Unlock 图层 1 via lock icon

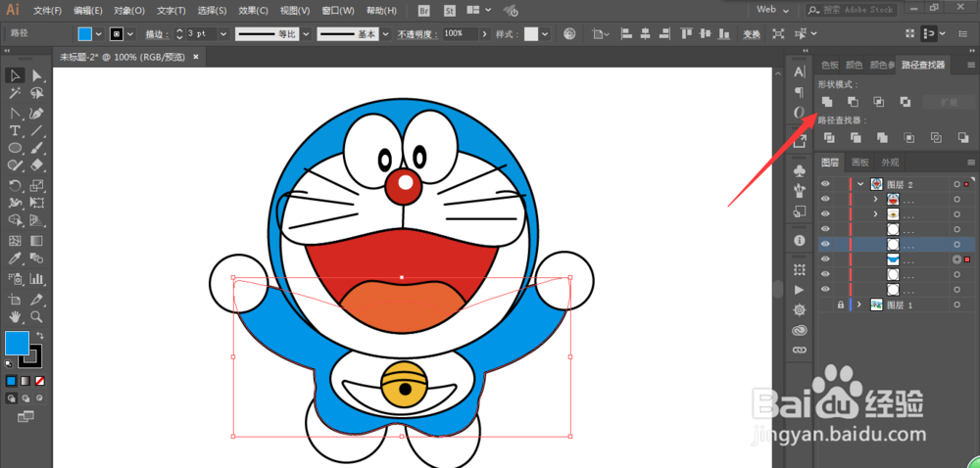coord(841,304)
